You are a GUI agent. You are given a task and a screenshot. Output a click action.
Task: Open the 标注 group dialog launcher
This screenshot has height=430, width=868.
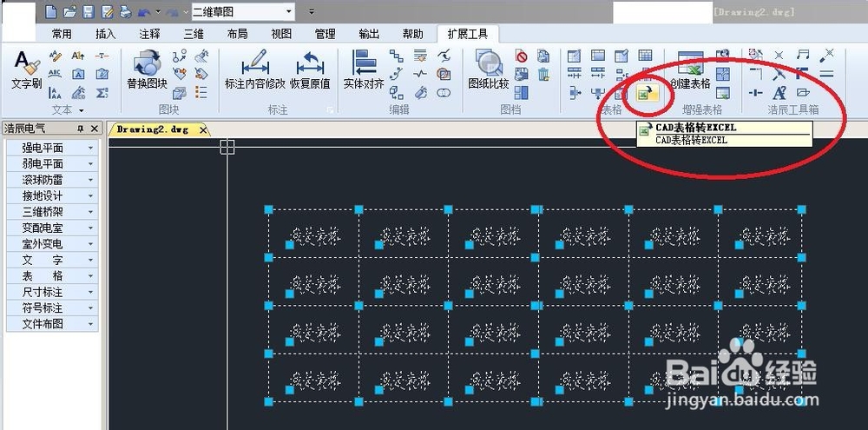tap(330, 110)
